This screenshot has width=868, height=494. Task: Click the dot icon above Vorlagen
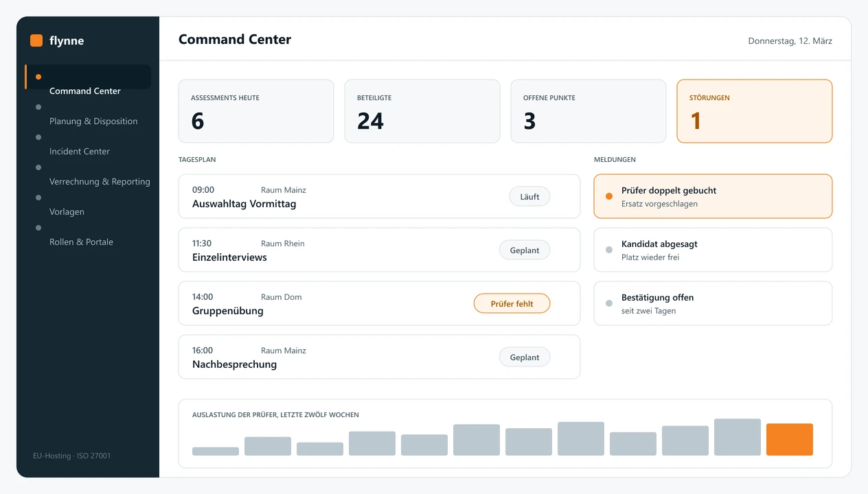click(38, 198)
